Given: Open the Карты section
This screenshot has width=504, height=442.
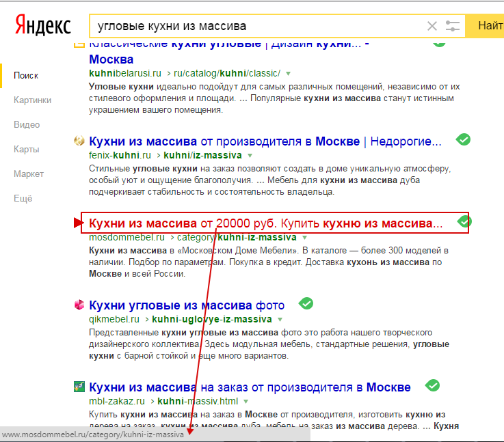Looking at the screenshot, I should 25,150.
